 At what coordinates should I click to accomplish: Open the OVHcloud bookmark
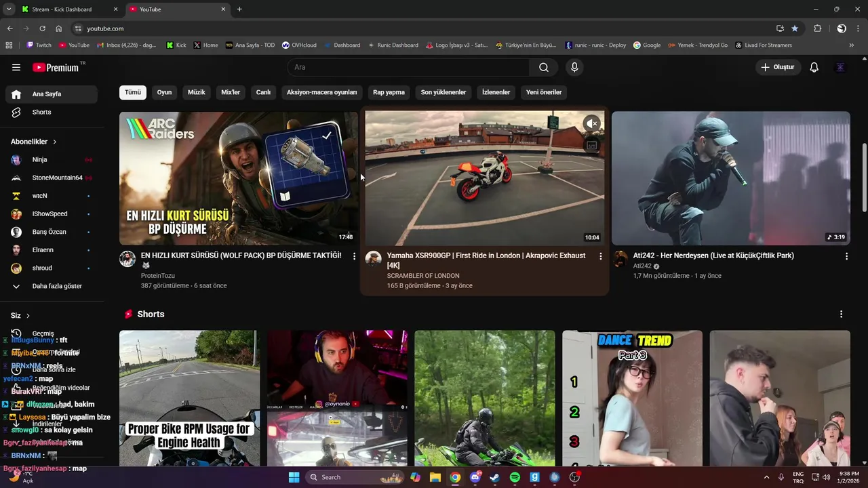point(299,45)
